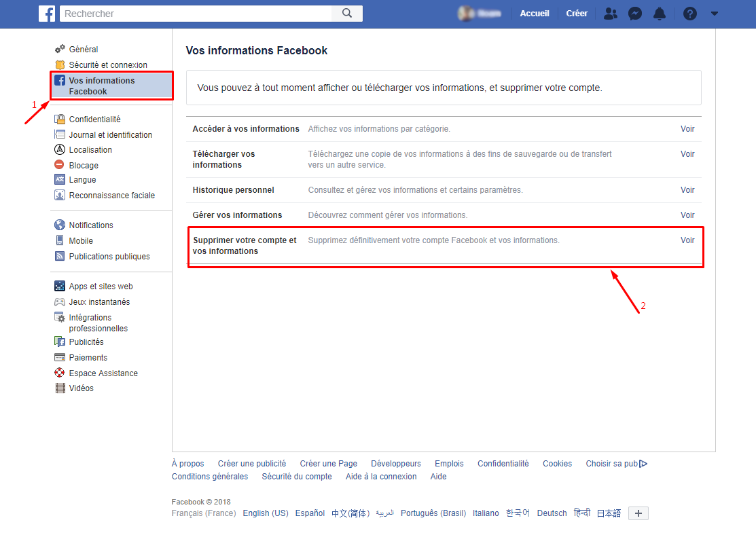Open Créer une publicité footer link
Screen dimensions: 756x533
coord(252,464)
